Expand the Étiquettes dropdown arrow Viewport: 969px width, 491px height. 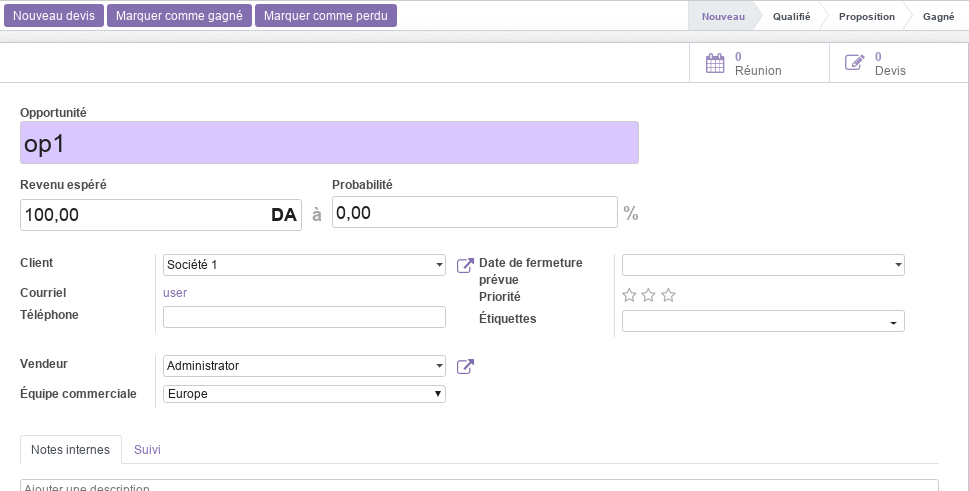click(894, 323)
